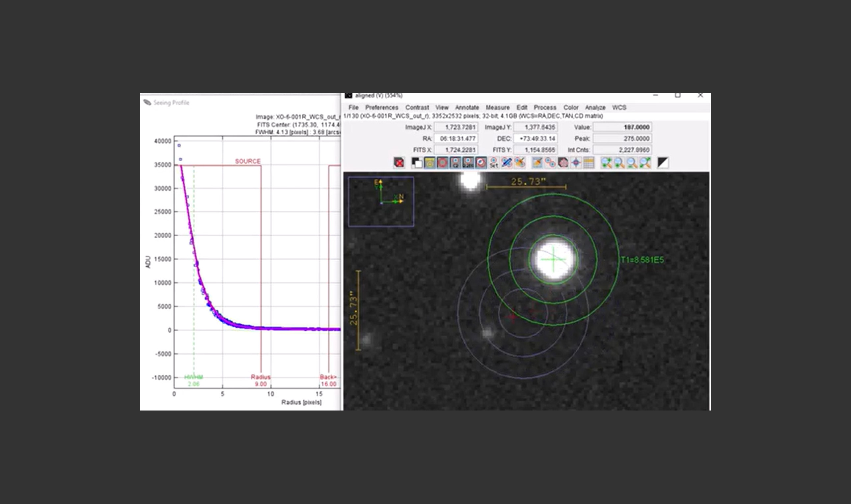Click the image info status line 1/130
Image resolution: width=851 pixels, height=504 pixels.
point(473,116)
